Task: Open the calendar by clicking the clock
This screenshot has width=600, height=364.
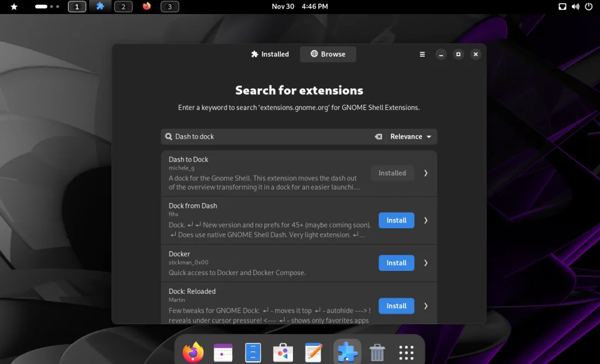Action: (301, 6)
